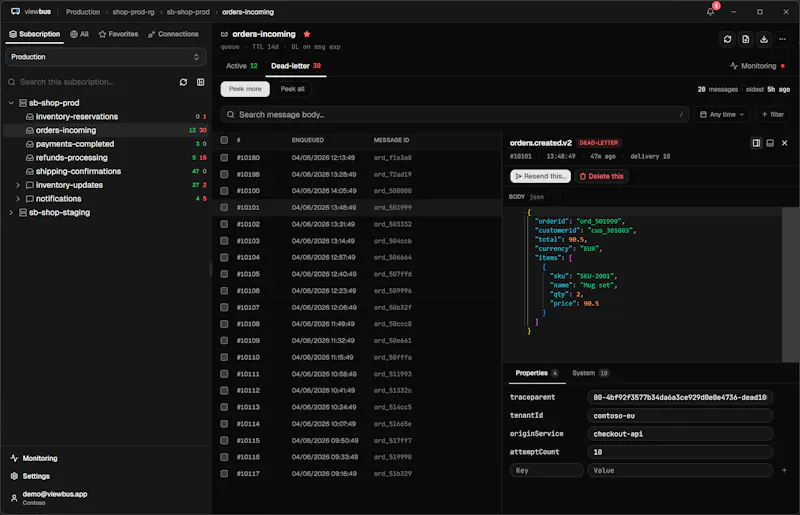This screenshot has width=800, height=515.
Task: Click the shop-prod-rg breadcrumb
Action: tap(133, 12)
